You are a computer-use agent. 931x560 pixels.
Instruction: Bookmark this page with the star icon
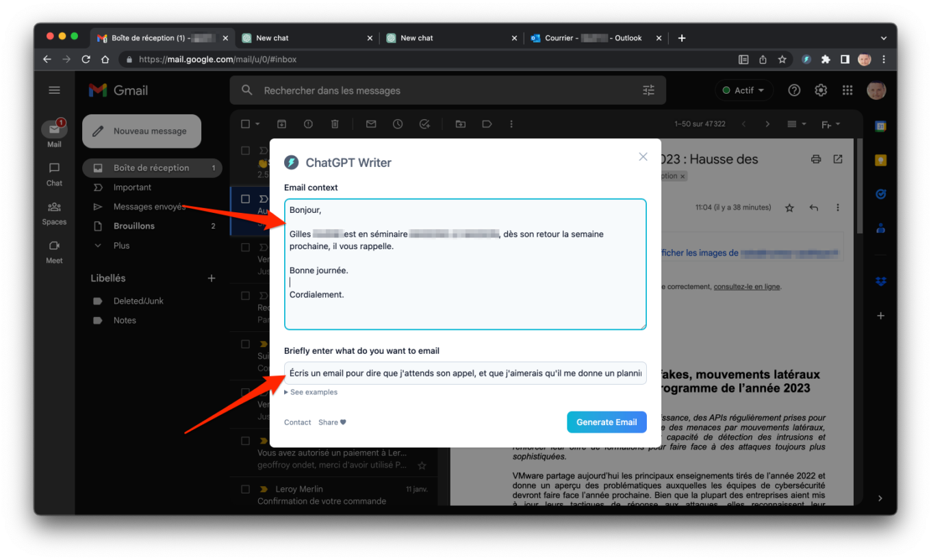(x=782, y=60)
